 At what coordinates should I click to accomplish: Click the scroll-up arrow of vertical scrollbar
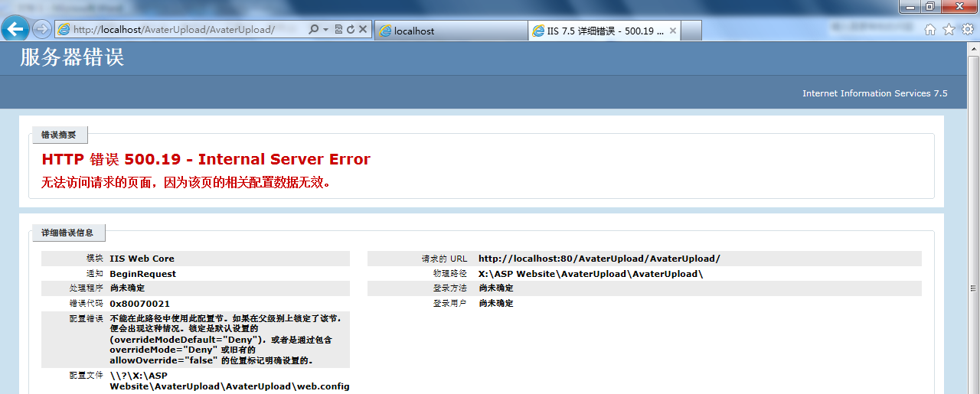coord(974,48)
